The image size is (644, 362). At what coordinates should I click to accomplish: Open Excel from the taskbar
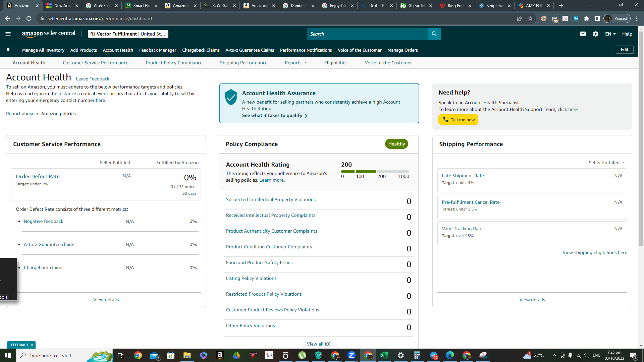384,355
